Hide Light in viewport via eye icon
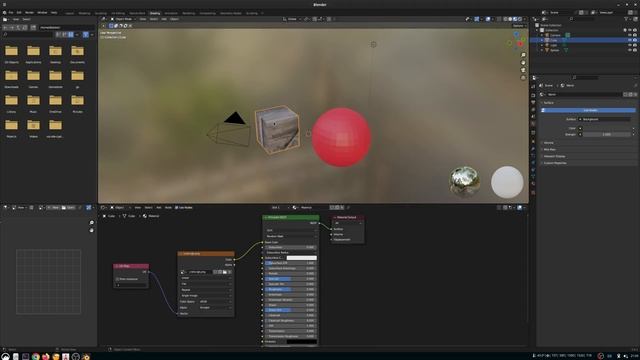Screen dimensions: 640x360 click(x=630, y=45)
